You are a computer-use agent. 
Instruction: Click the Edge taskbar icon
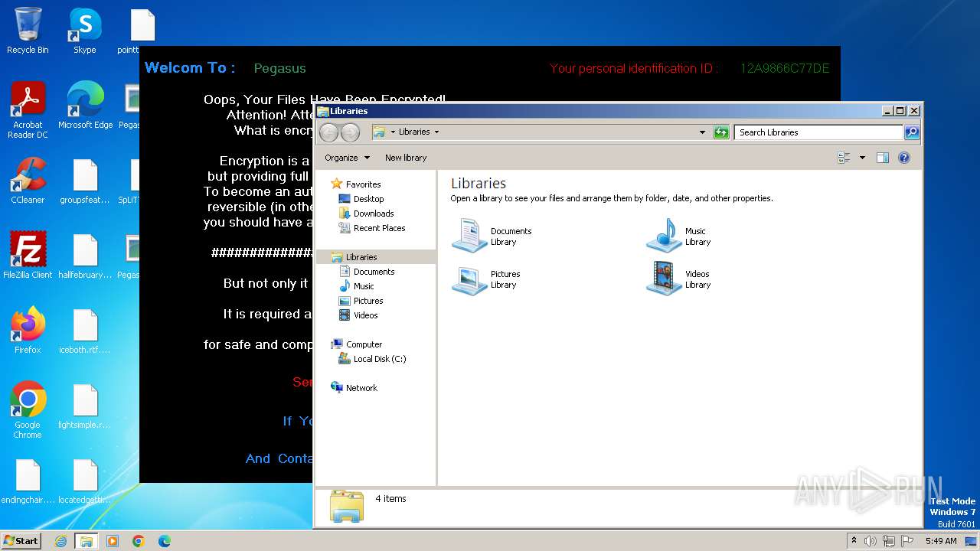click(x=165, y=541)
